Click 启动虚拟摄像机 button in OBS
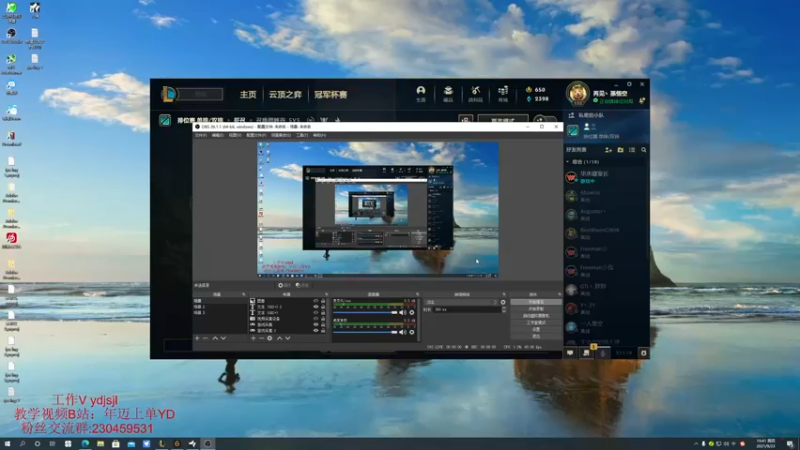This screenshot has height=450, width=800. tap(536, 316)
